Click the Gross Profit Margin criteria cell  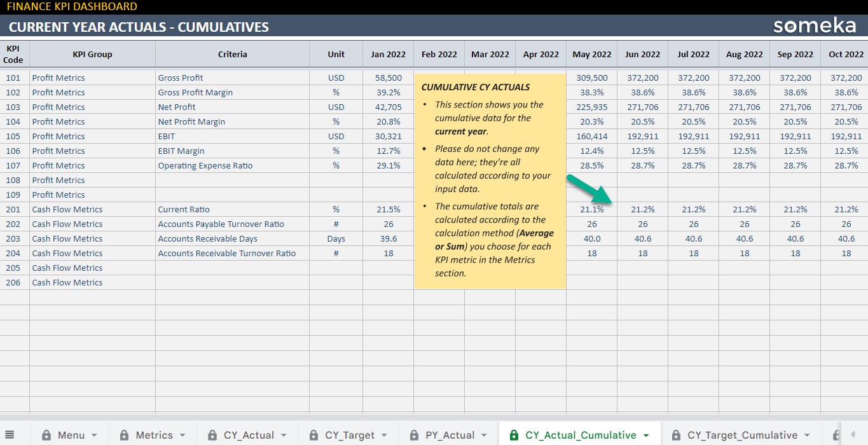[x=232, y=92]
